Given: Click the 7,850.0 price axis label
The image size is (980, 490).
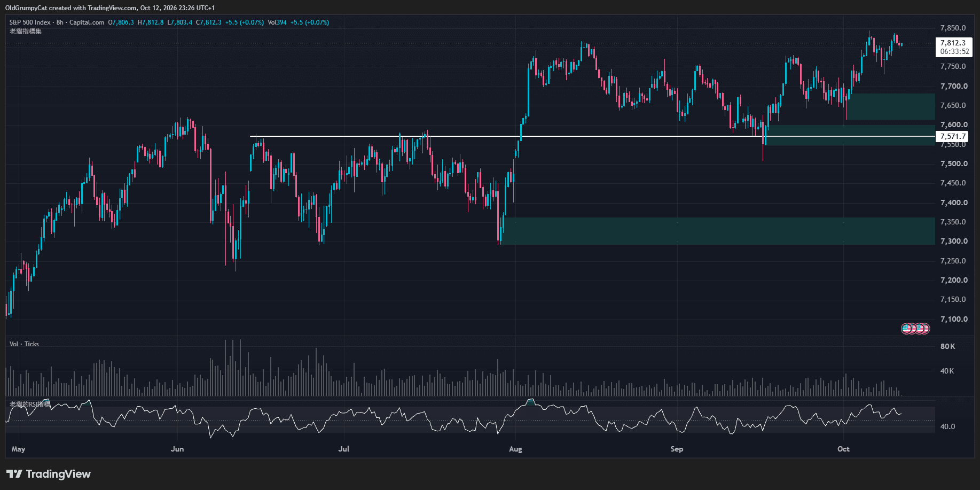Looking at the screenshot, I should (953, 28).
